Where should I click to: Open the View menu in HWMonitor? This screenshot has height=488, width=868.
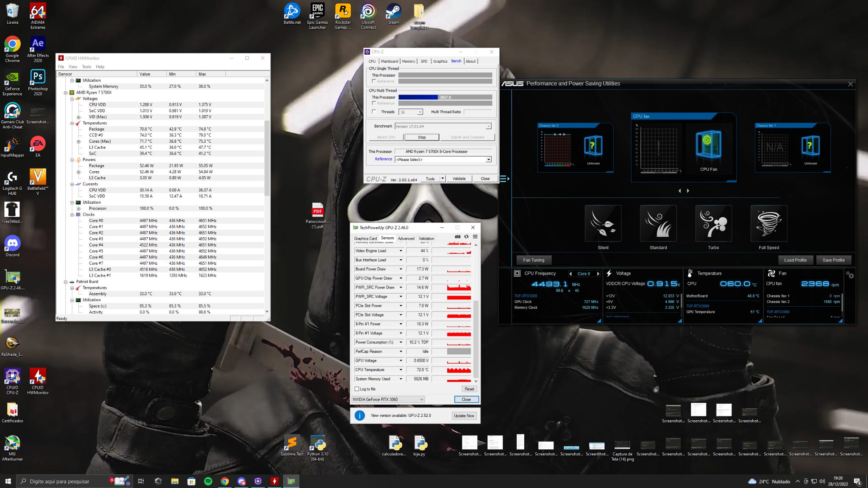point(73,67)
